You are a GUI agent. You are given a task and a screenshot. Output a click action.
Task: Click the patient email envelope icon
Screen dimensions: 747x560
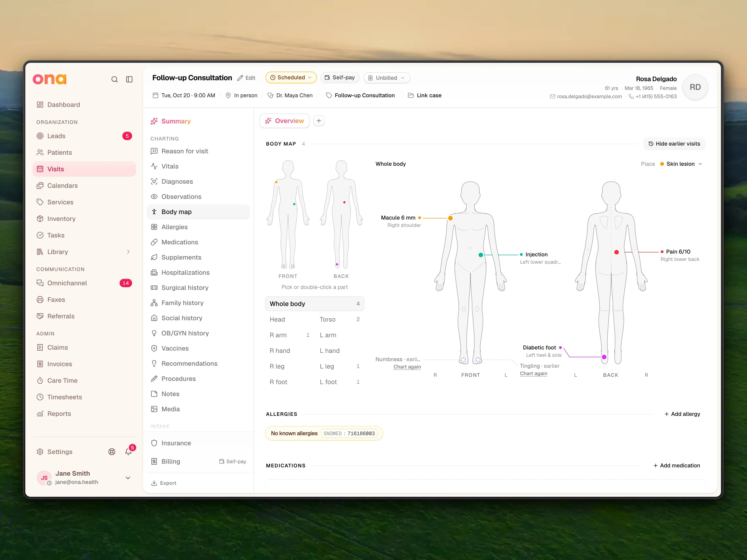(552, 97)
